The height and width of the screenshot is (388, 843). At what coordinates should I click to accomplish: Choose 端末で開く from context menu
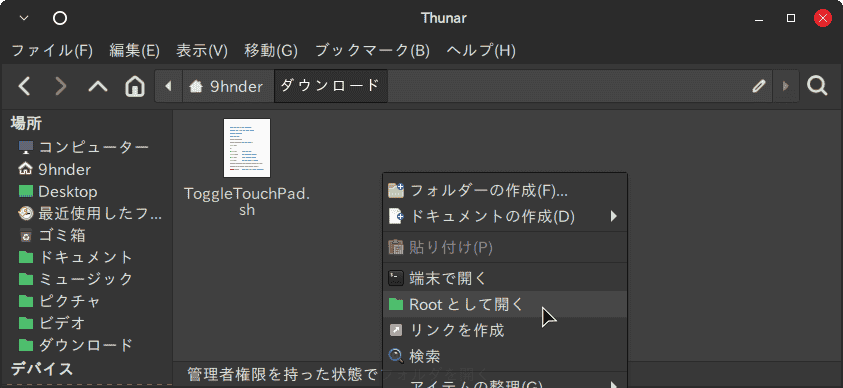505,278
